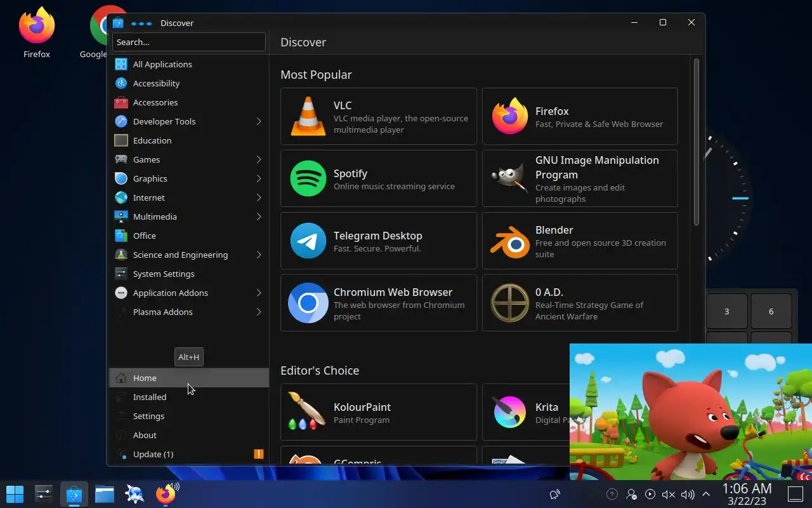Viewport: 812px width, 508px height.
Task: Open Discover Settings page
Action: [x=189, y=416]
